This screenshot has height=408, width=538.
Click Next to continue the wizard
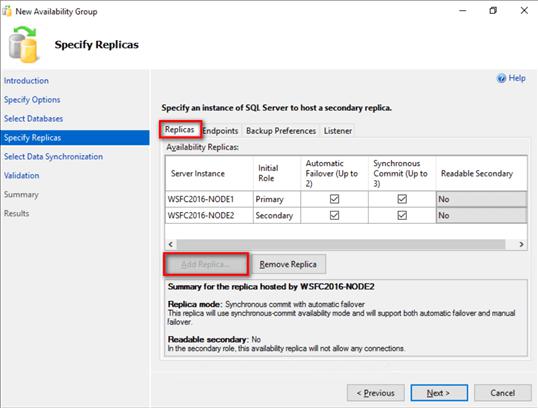point(439,393)
